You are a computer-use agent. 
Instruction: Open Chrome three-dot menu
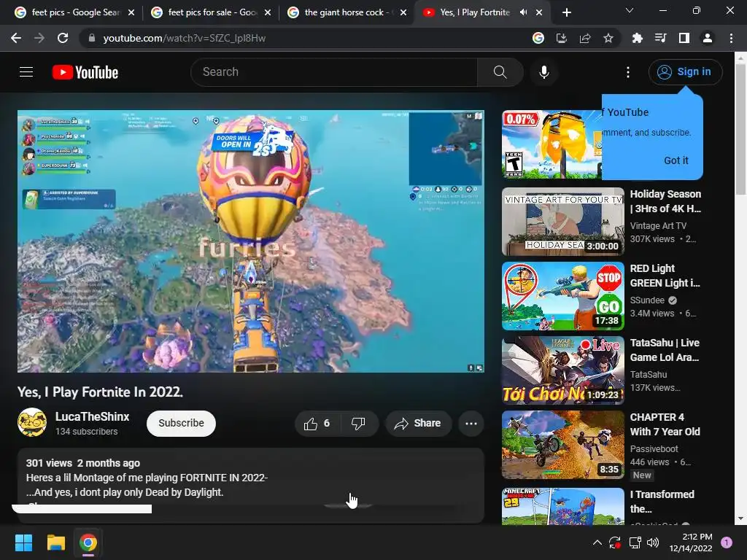coord(731,38)
